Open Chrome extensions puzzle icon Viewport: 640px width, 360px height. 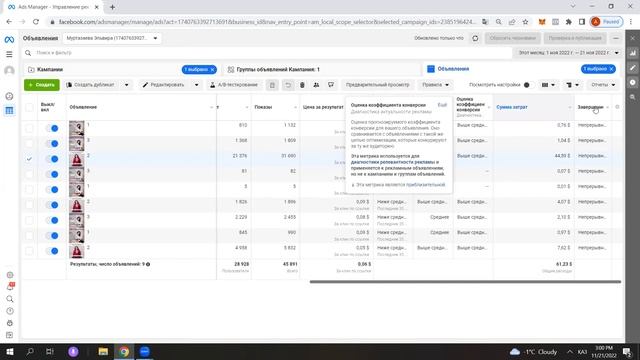pyautogui.click(x=569, y=22)
